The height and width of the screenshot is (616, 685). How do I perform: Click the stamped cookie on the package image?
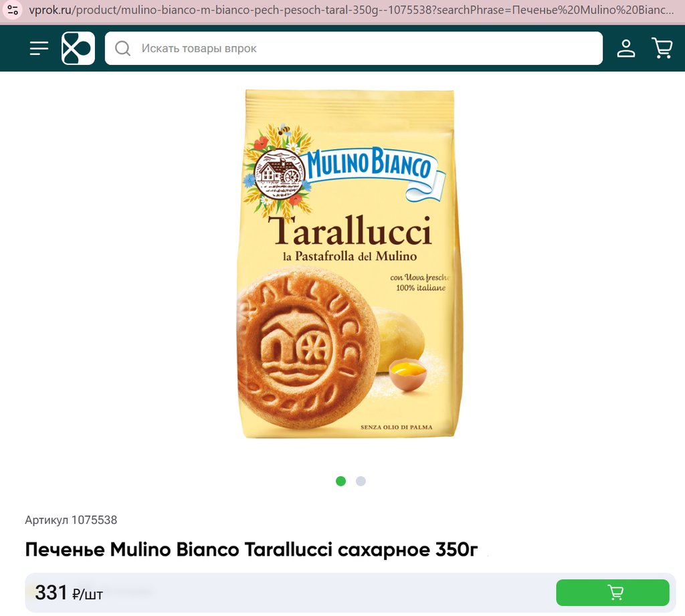(x=308, y=347)
